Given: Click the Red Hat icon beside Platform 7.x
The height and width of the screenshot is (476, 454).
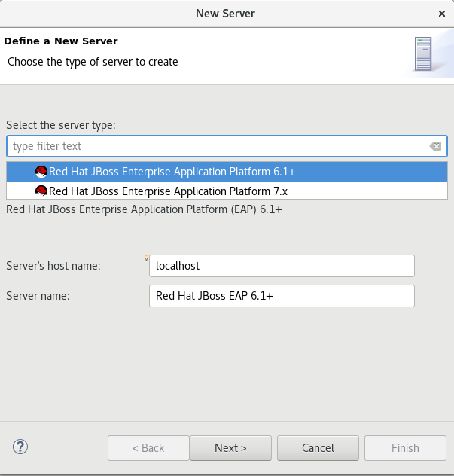Looking at the screenshot, I should (41, 191).
